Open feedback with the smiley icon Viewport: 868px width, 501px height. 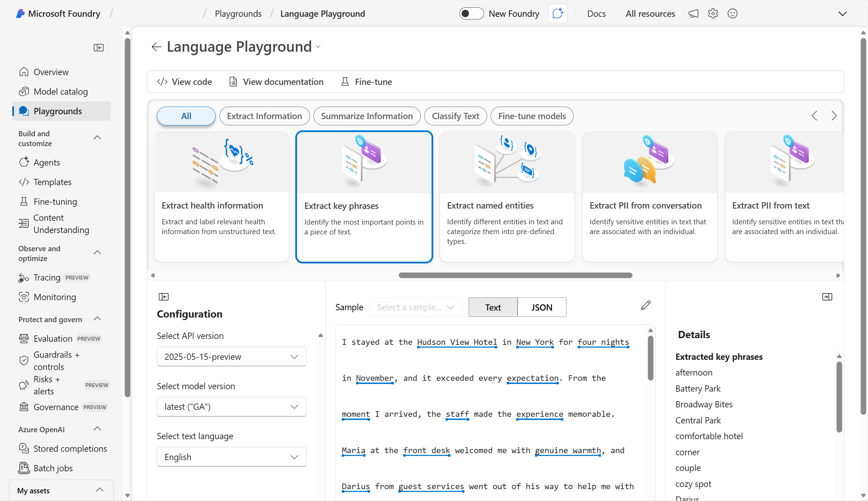coord(732,14)
